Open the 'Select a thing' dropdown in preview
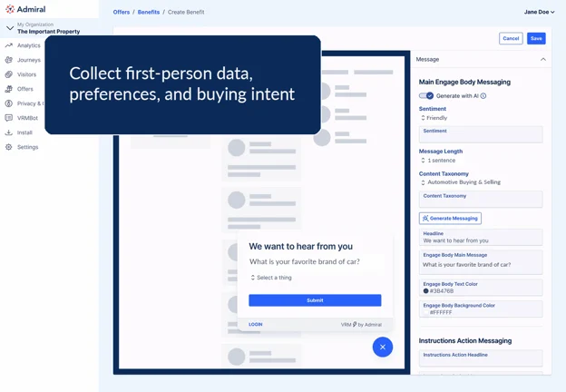The height and width of the screenshot is (392, 566). click(271, 278)
